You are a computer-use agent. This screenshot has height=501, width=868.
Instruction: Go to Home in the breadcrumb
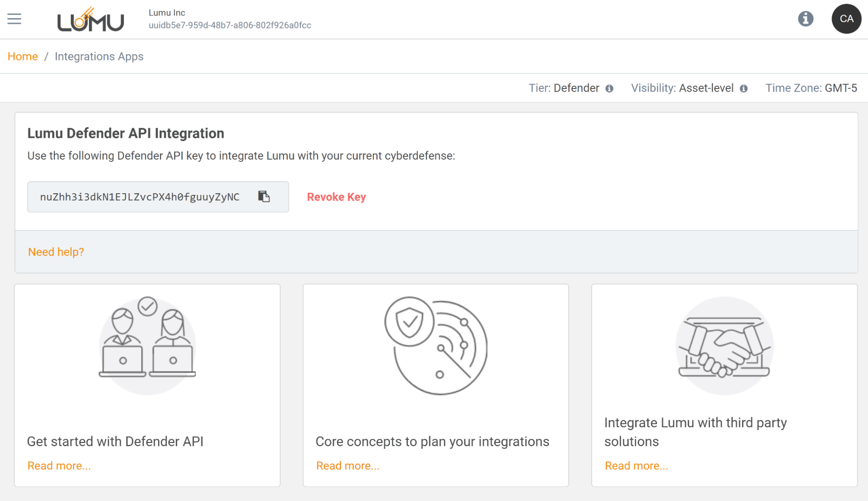(23, 56)
